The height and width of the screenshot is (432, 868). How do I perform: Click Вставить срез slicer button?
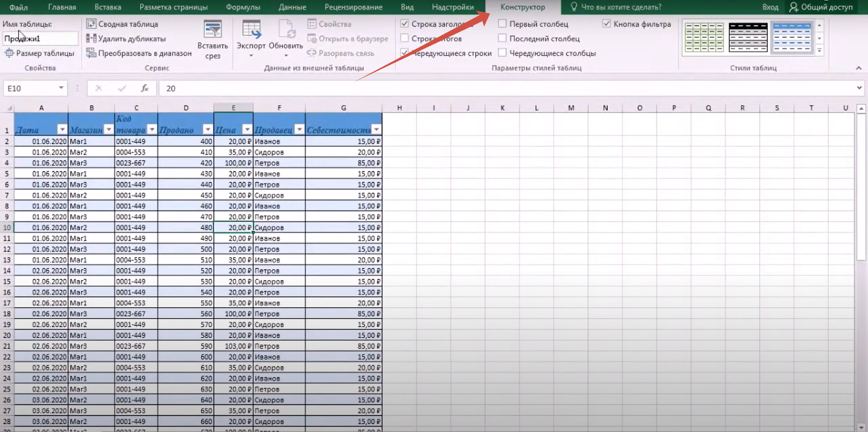pos(213,40)
